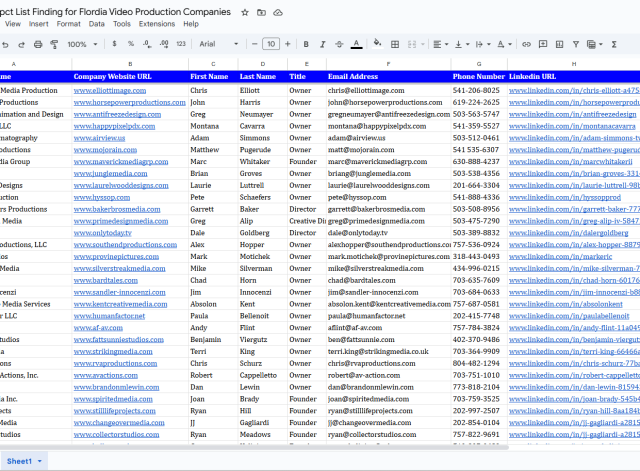Open the Functions sigma menu
This screenshot has width=640, height=471.
point(614,44)
